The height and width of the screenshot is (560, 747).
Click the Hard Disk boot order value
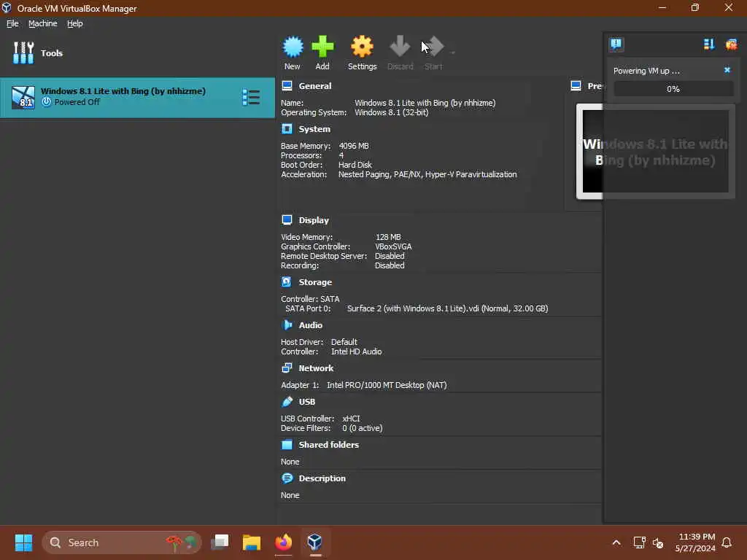tap(355, 165)
